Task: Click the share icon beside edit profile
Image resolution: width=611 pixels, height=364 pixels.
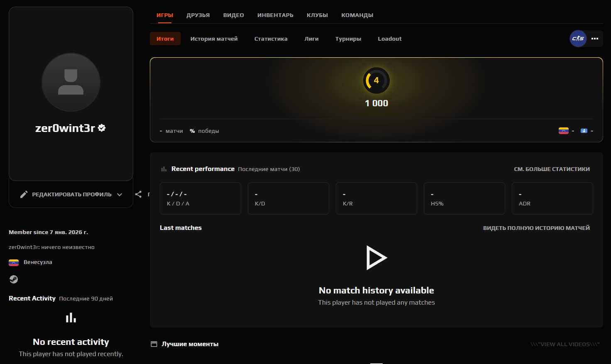Action: pyautogui.click(x=139, y=194)
